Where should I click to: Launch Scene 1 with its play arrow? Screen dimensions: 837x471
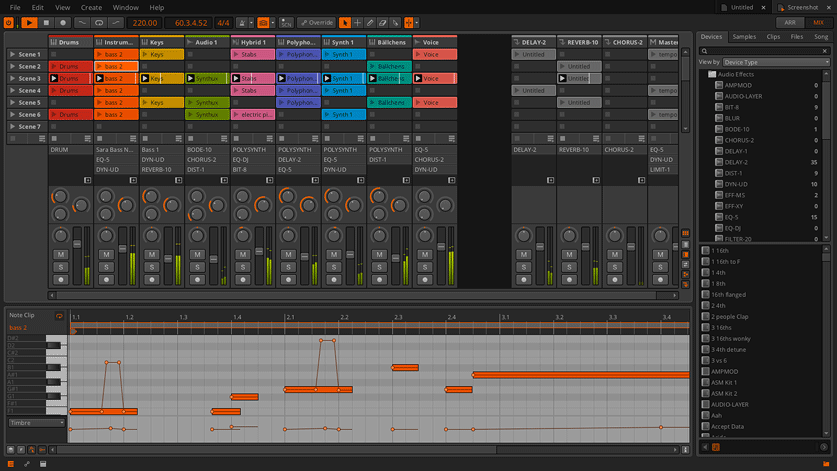tap(12, 54)
